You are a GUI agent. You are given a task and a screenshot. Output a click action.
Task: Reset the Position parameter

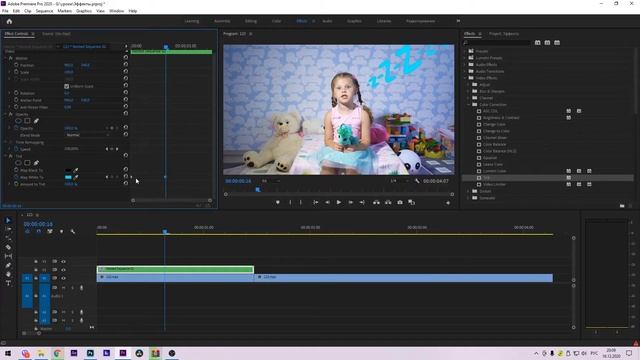pyautogui.click(x=125, y=65)
